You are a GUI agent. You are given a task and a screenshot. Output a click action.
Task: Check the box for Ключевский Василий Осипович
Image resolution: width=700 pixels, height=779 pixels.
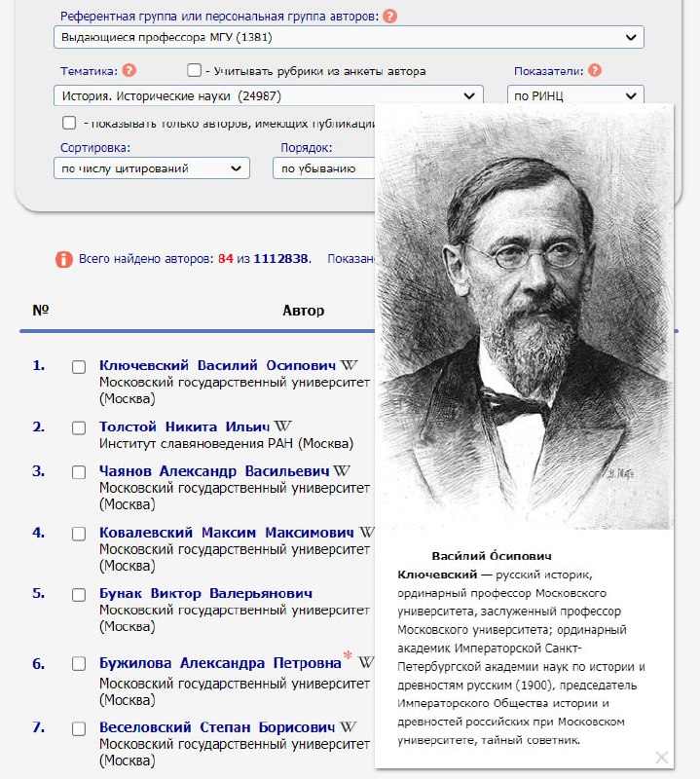(x=79, y=367)
